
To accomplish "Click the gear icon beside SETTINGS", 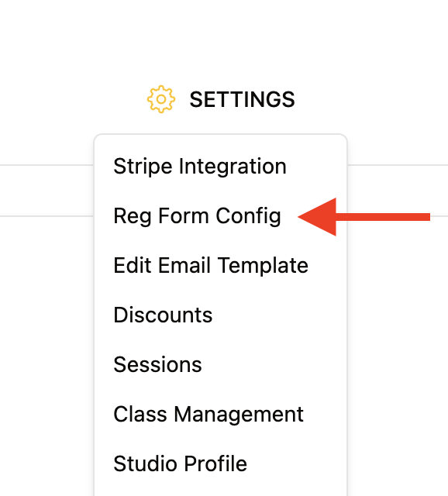I will pos(161,99).
